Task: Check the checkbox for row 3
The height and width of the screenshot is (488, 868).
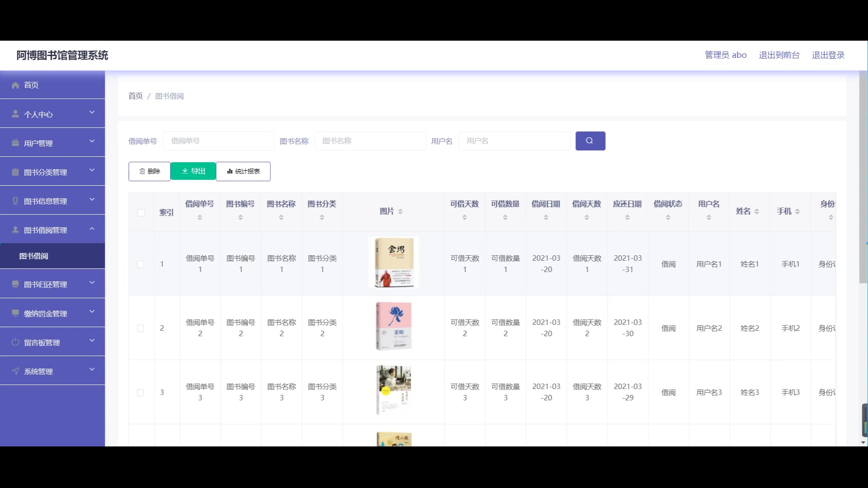Action: click(141, 393)
